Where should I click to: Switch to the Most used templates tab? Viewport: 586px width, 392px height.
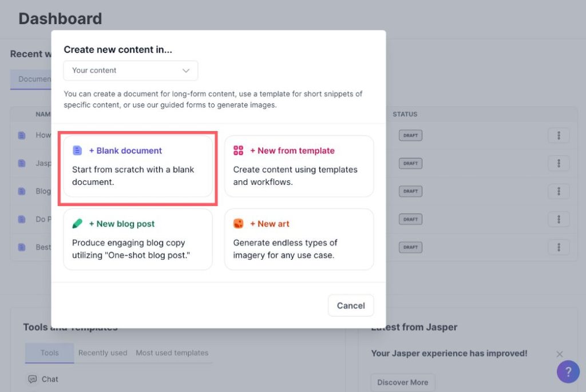[173, 353]
